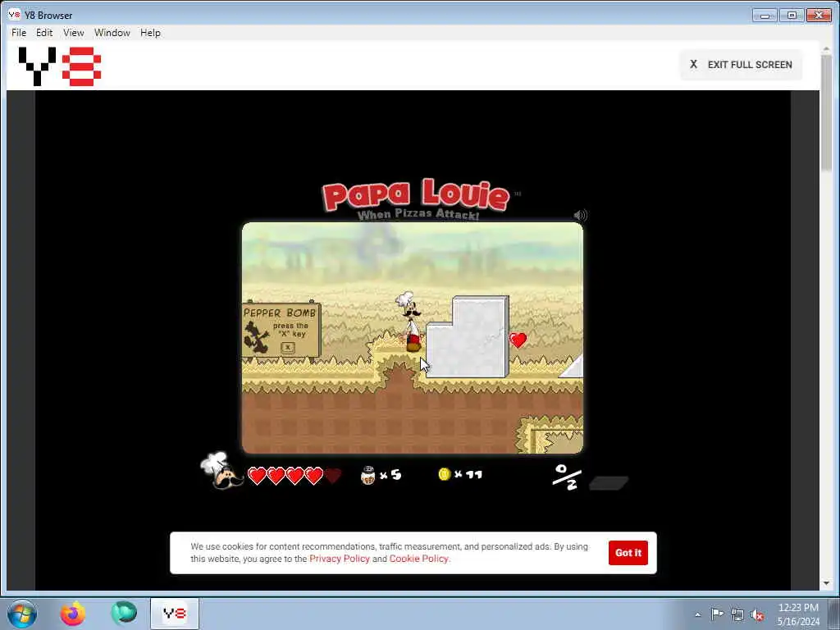Screen dimensions: 840x630
Task: Open the Windows Start menu
Action: (x=22, y=614)
